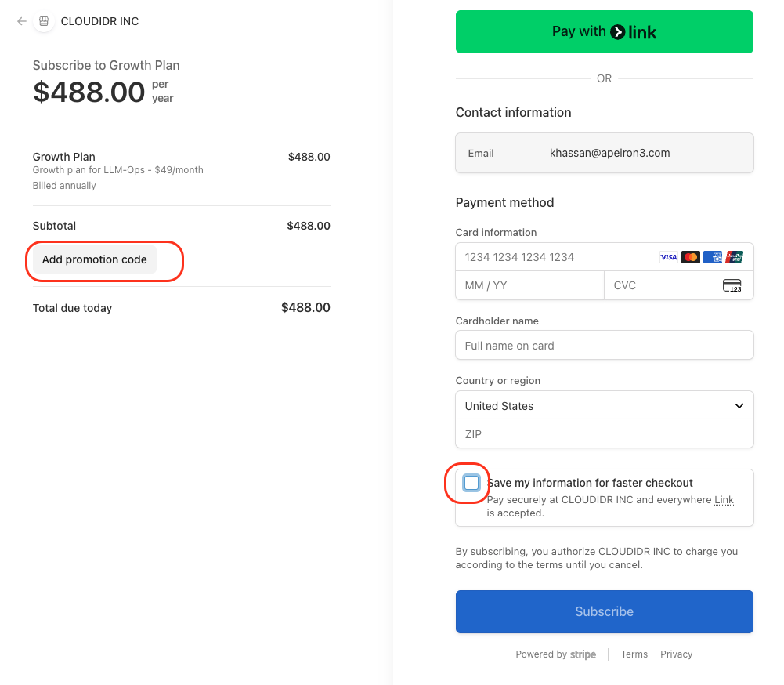Click the United States dropdown chevron
Image resolution: width=784 pixels, height=685 pixels.
click(739, 406)
